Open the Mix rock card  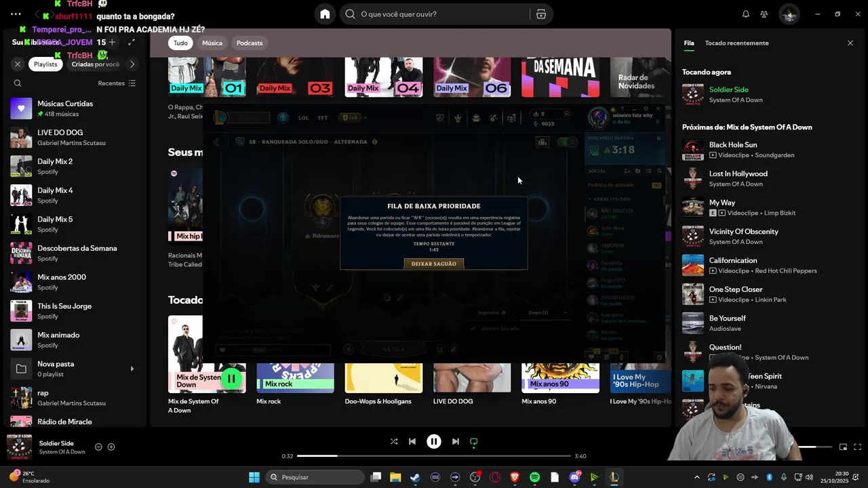pos(295,378)
